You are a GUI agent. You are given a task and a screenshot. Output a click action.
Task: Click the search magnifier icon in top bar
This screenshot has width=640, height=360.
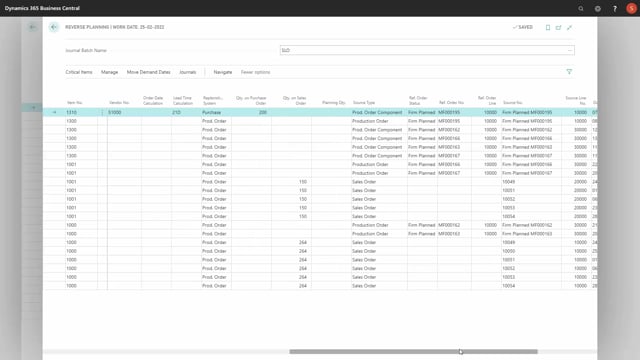[x=580, y=8]
